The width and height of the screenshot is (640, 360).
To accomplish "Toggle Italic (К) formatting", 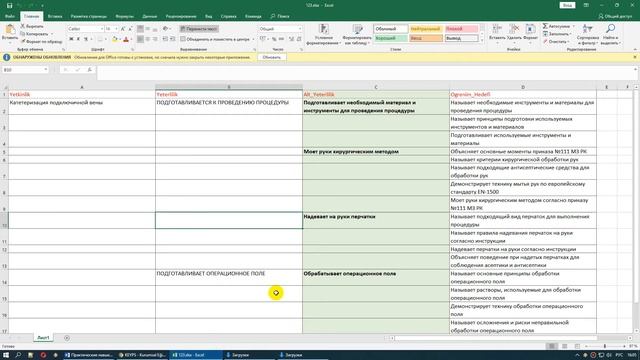I will [x=78, y=39].
